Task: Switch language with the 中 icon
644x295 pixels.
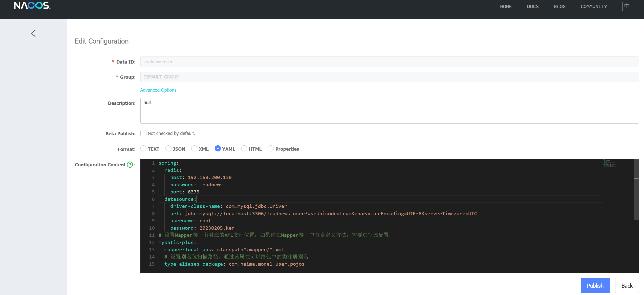Action: point(627,6)
